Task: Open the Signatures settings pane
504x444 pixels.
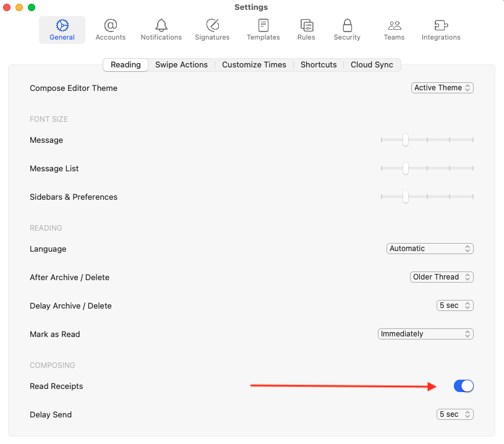Action: [x=212, y=30]
